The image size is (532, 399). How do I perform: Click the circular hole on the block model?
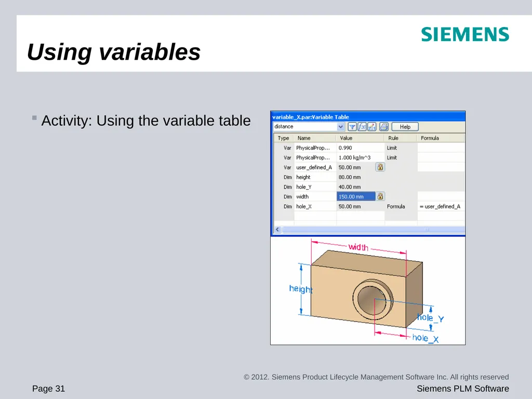coord(373,300)
